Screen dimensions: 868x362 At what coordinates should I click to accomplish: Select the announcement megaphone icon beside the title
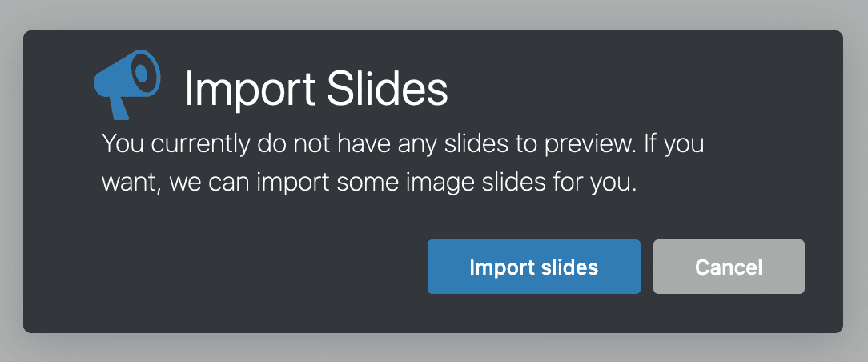coord(127,82)
